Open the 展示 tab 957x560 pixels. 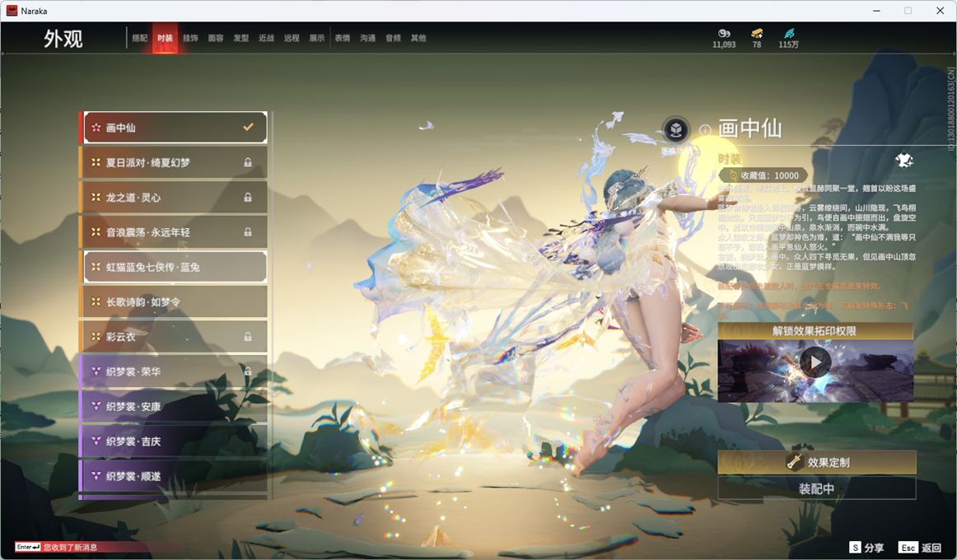pyautogui.click(x=317, y=38)
